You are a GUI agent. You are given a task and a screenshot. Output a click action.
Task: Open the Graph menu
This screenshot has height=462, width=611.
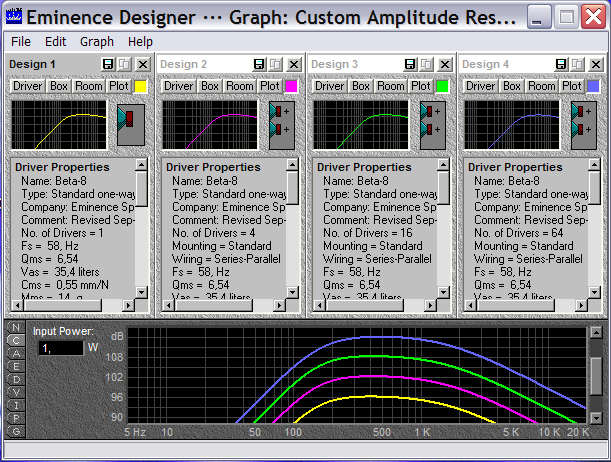[x=97, y=42]
